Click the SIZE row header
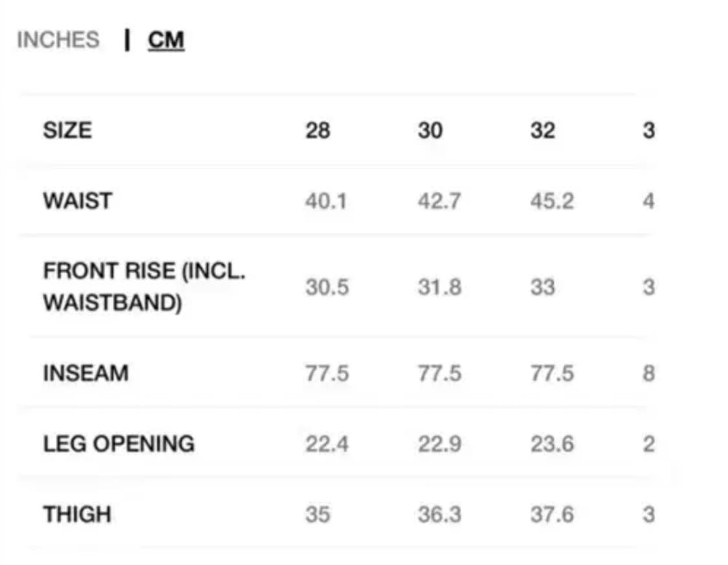The width and height of the screenshot is (728, 565). tap(67, 131)
